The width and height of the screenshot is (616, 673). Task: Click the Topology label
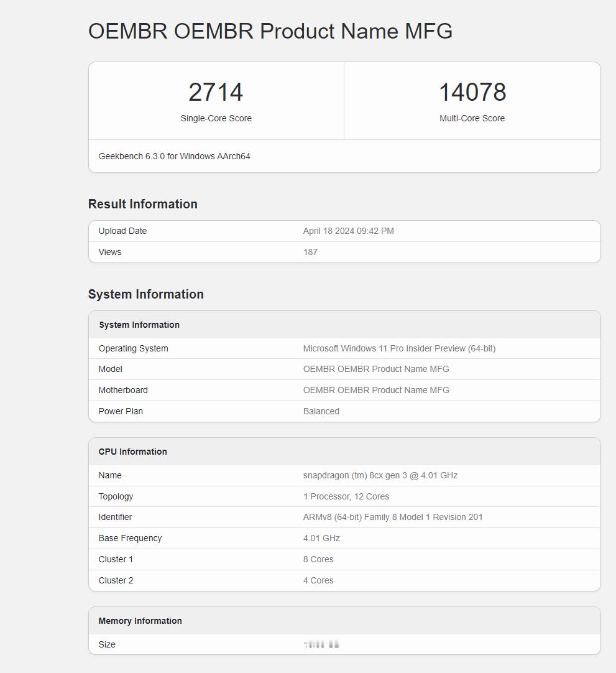(116, 496)
